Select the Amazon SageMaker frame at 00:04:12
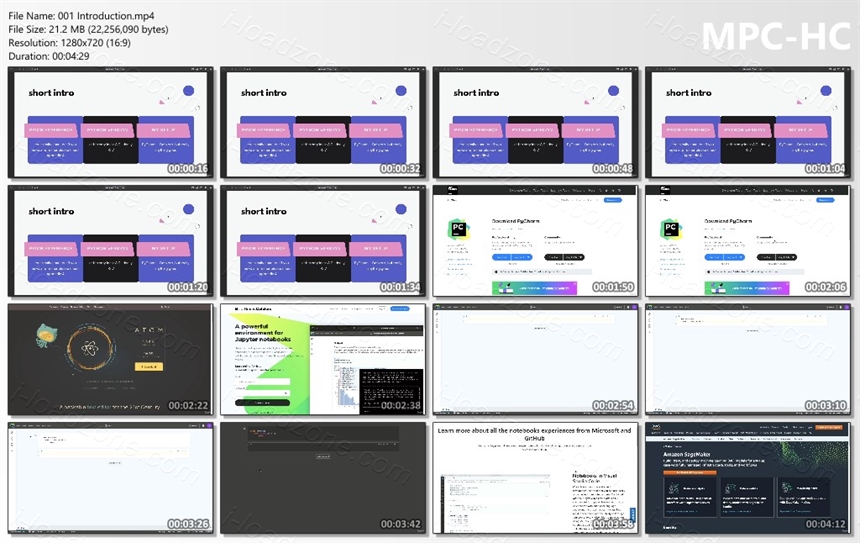 coord(748,478)
